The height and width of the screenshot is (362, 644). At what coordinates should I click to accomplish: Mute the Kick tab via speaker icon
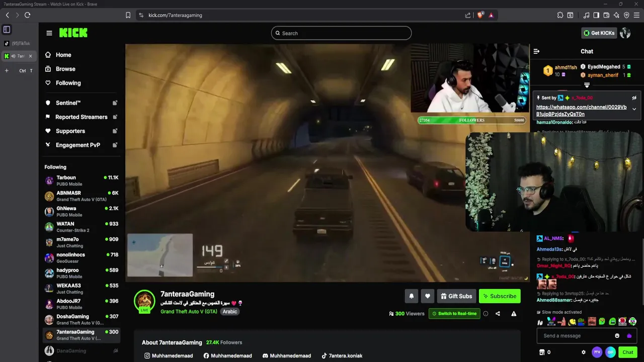tap(14, 56)
